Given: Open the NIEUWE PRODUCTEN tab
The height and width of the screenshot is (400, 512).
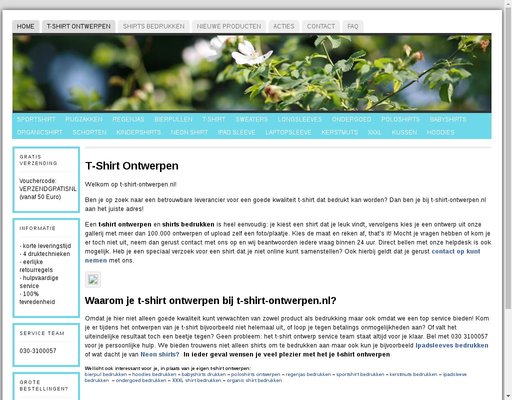Looking at the screenshot, I should (x=229, y=26).
